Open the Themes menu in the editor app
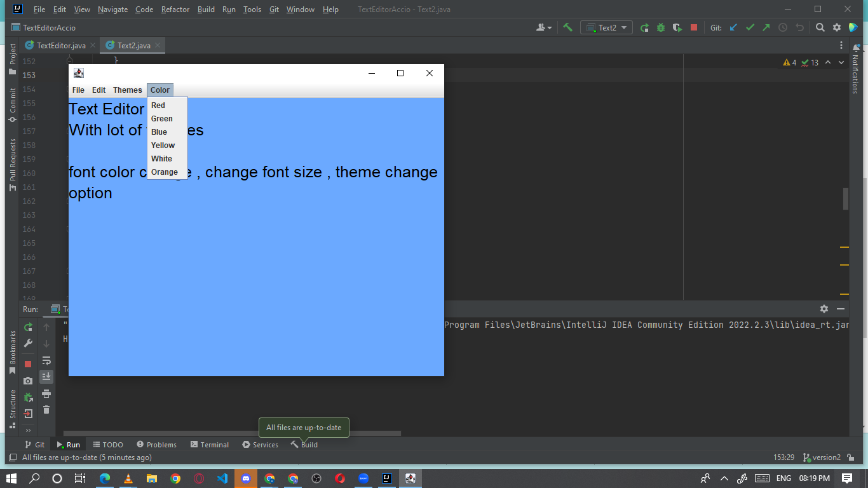 pos(127,90)
